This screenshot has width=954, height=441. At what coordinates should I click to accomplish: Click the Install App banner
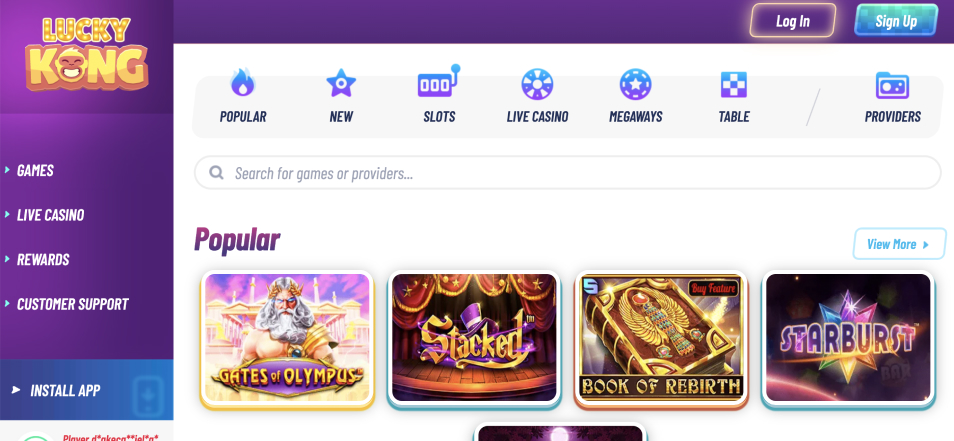86,390
